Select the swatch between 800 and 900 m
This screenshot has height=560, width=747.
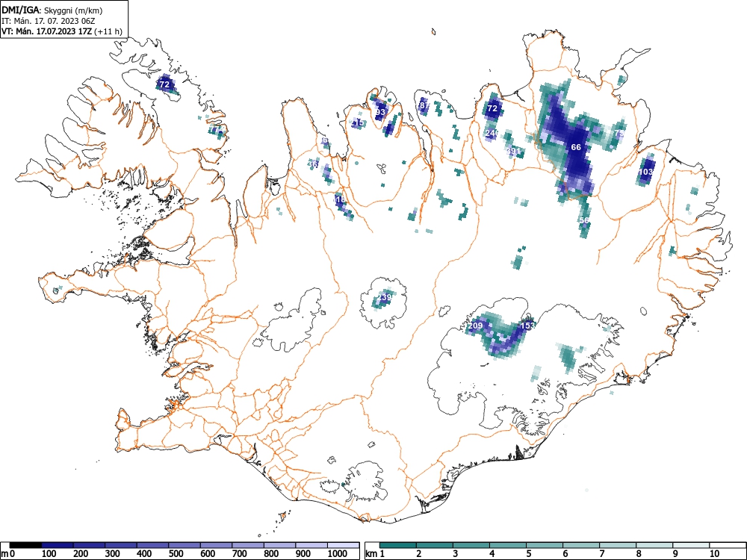[x=281, y=545]
